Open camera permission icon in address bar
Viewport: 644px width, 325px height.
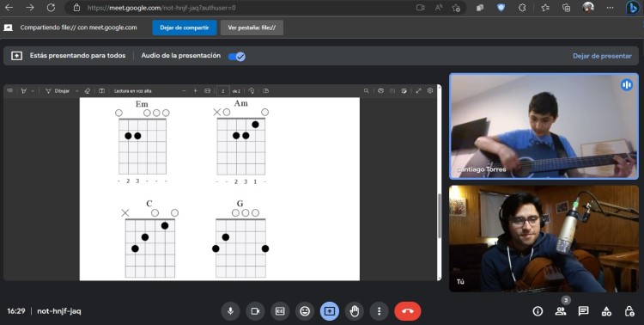point(420,8)
